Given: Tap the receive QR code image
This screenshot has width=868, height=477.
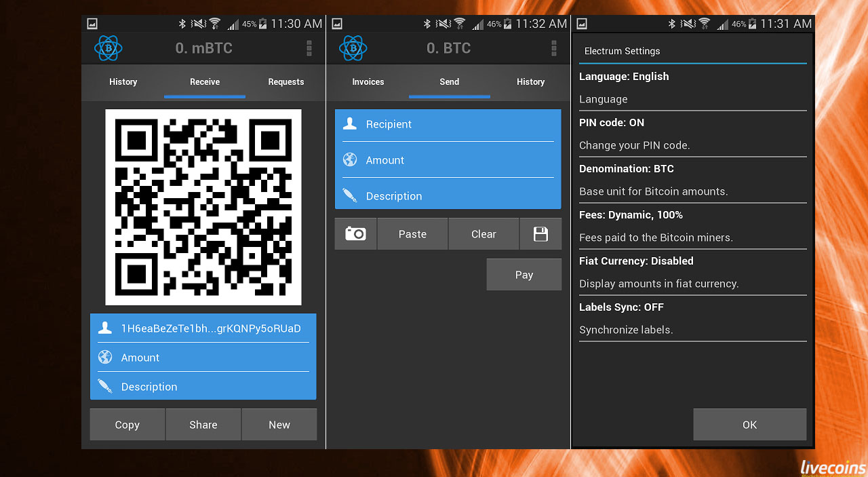Looking at the screenshot, I should tap(203, 207).
